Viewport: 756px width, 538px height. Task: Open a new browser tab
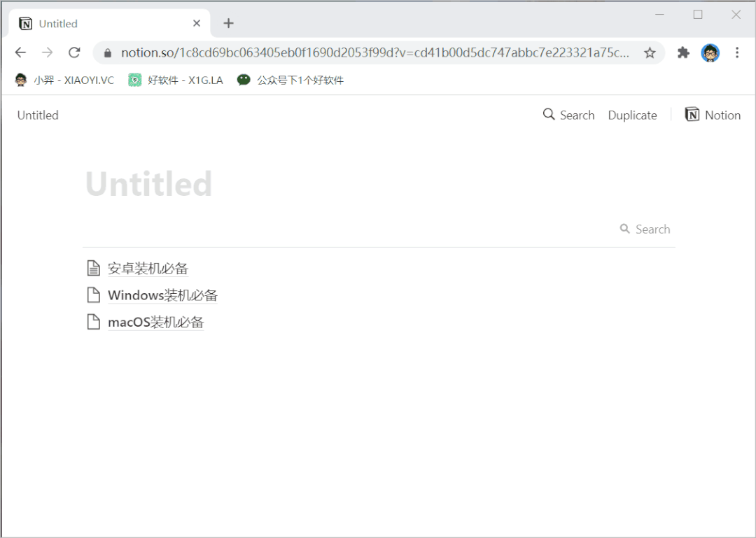[x=228, y=23]
